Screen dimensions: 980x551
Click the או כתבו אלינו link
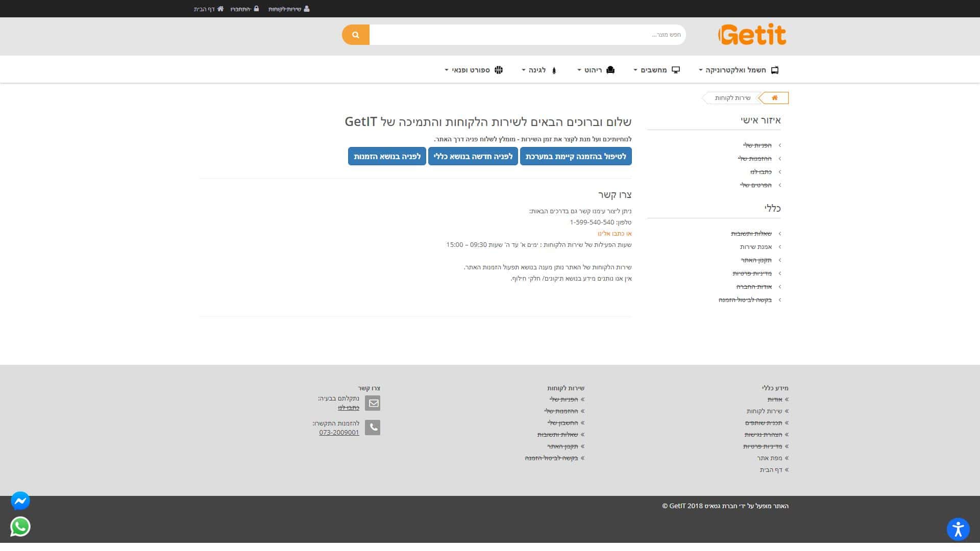[x=615, y=234]
